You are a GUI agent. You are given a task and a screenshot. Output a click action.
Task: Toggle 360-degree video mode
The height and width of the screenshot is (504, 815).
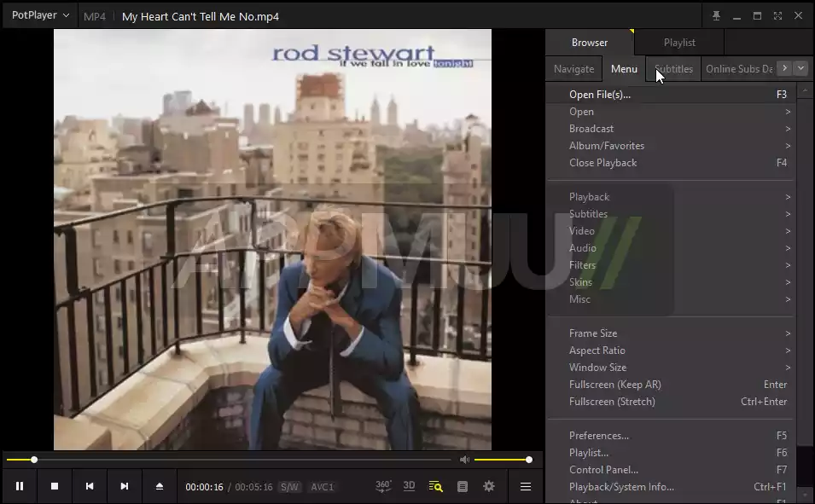(383, 486)
